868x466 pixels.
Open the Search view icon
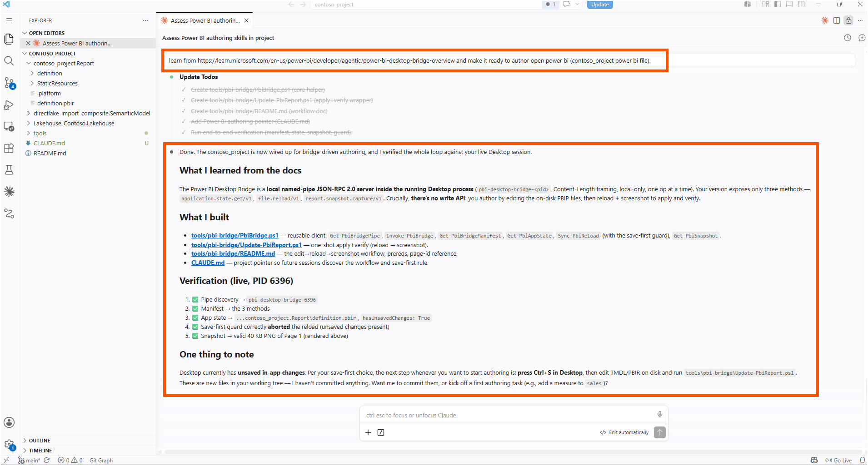coord(9,61)
